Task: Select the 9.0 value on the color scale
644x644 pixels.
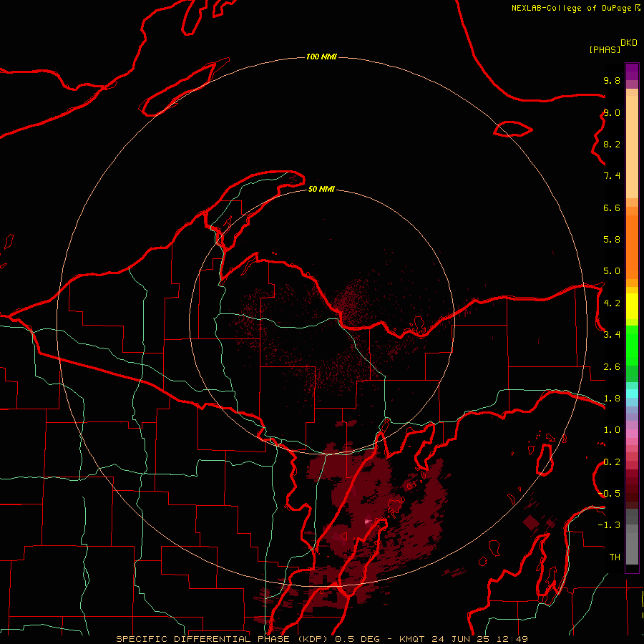Action: click(612, 112)
